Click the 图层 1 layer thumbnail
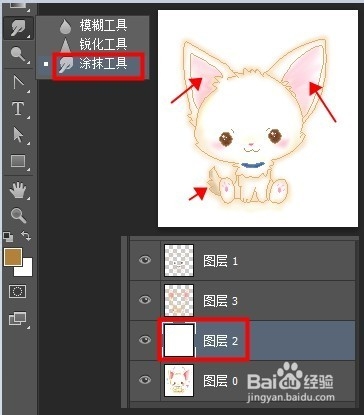Viewport: 364px width, 415px height. pos(179,260)
